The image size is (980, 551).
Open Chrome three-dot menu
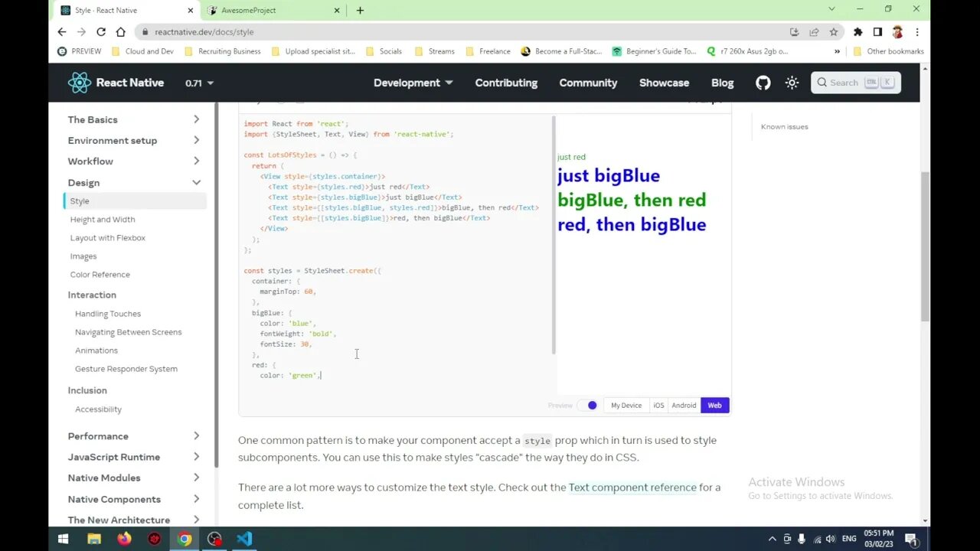point(916,31)
